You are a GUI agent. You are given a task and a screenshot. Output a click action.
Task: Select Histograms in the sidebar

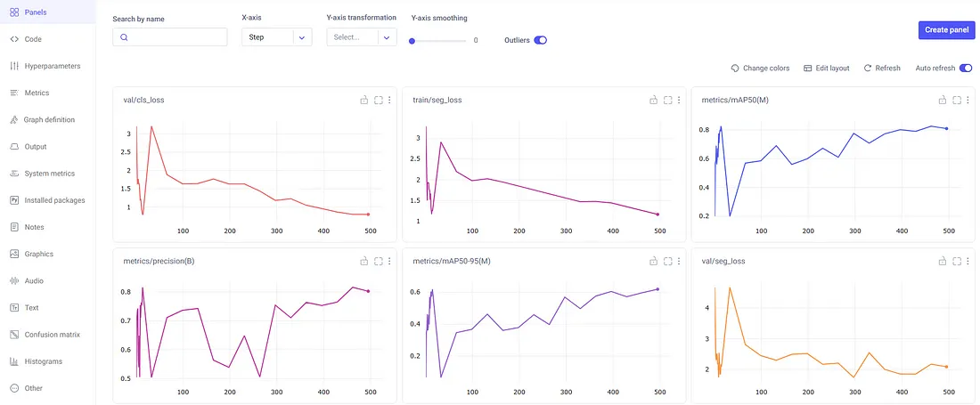[43, 361]
